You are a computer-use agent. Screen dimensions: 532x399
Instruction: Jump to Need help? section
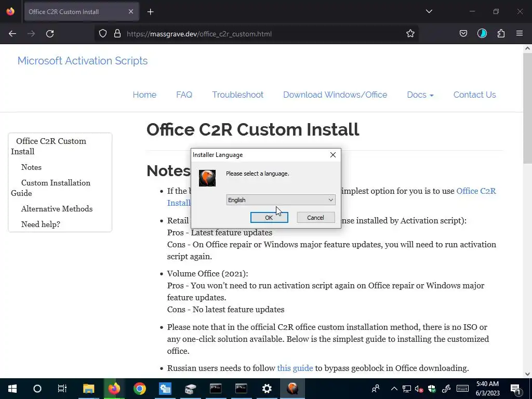click(41, 224)
